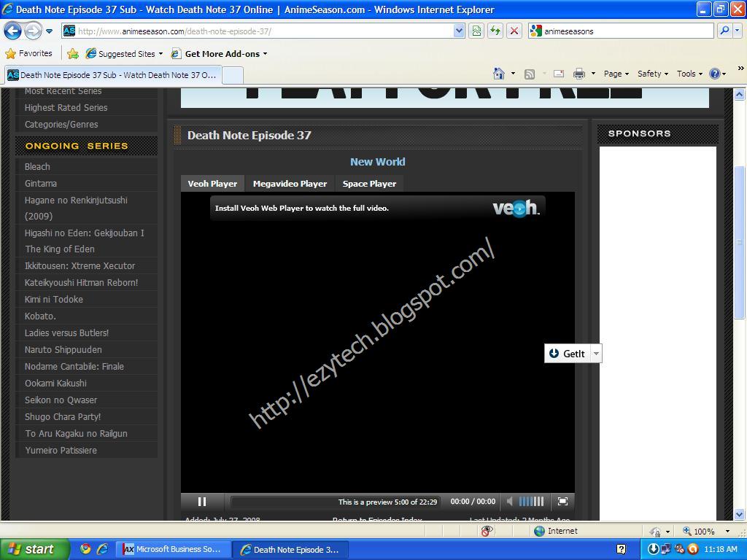
Task: Click the system tray clock 11:18 AM
Action: point(720,549)
